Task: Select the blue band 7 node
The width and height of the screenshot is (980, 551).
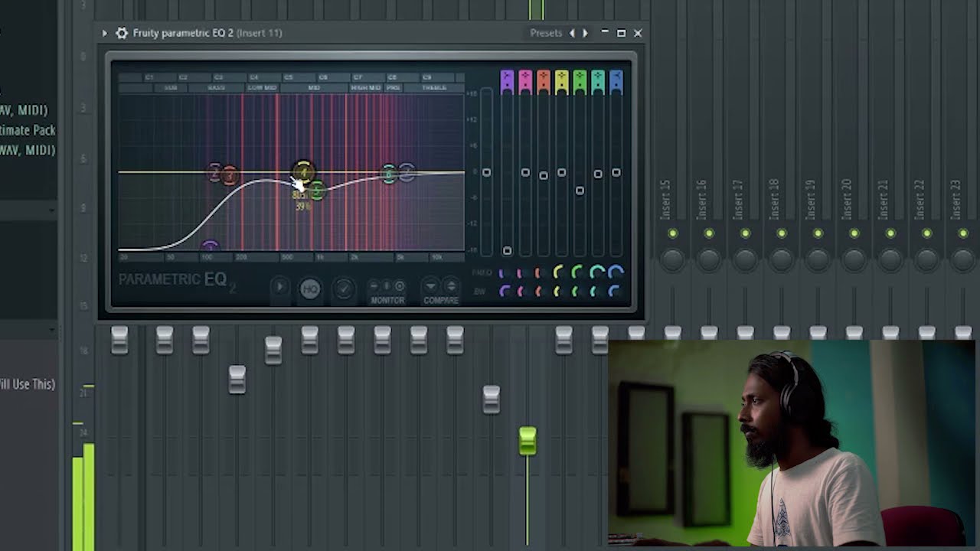Action: coord(407,172)
